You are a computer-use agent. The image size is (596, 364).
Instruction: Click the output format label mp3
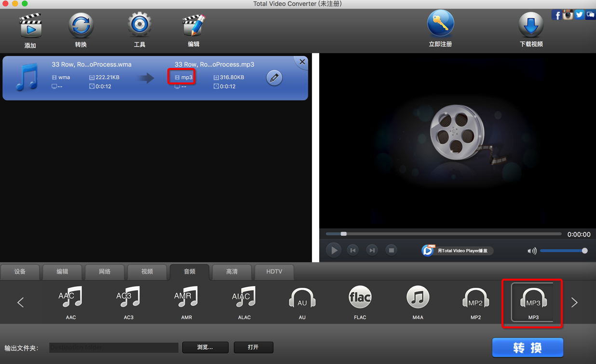tap(187, 77)
